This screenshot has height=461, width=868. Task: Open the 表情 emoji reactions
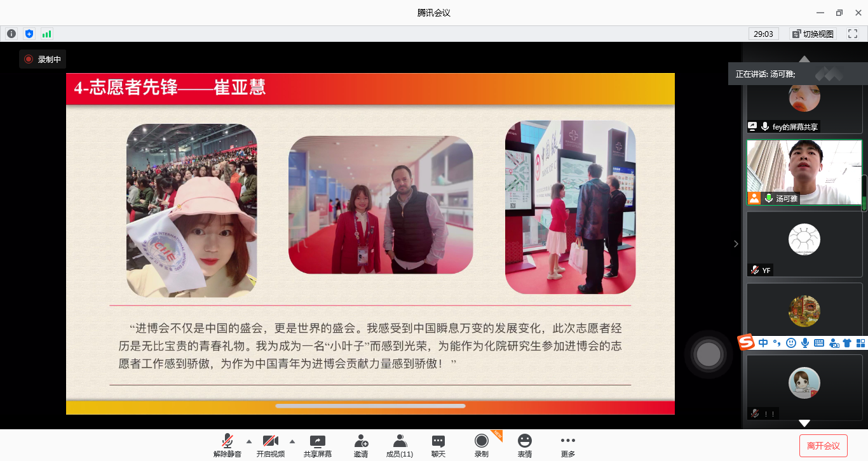(524, 441)
